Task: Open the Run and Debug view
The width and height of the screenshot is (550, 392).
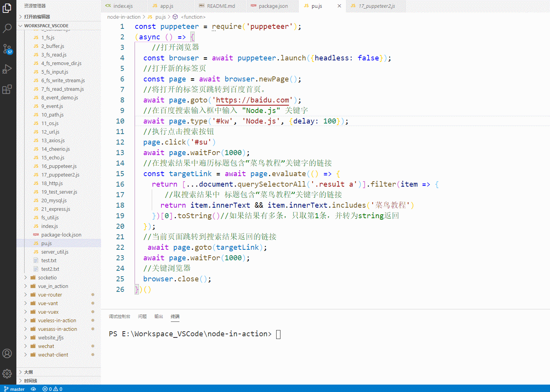Action: click(x=7, y=69)
